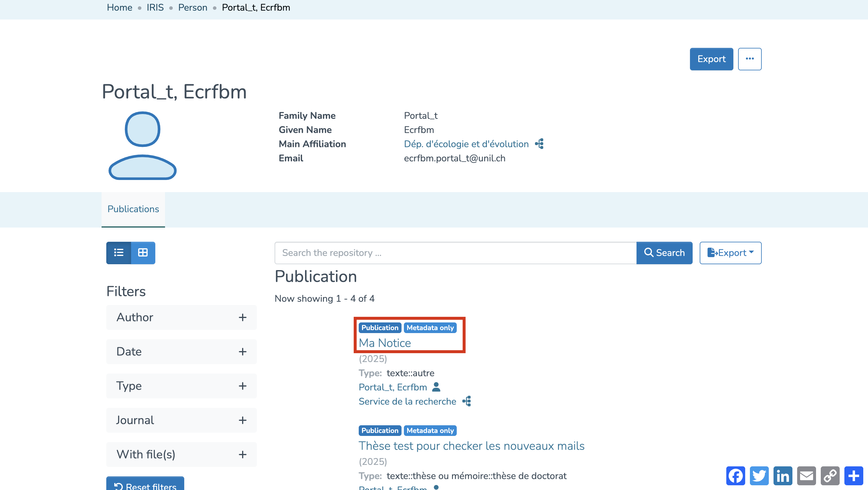Expand the Date filter
Viewport: 868px width, 490px height.
coord(242,352)
